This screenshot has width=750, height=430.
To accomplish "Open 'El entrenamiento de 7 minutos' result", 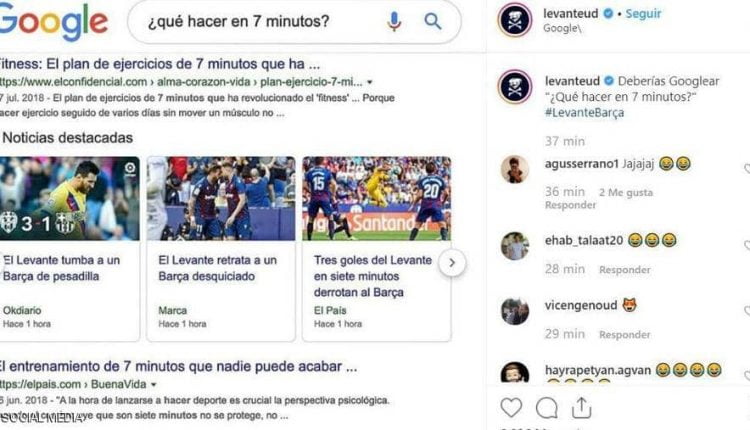I will coord(178,366).
